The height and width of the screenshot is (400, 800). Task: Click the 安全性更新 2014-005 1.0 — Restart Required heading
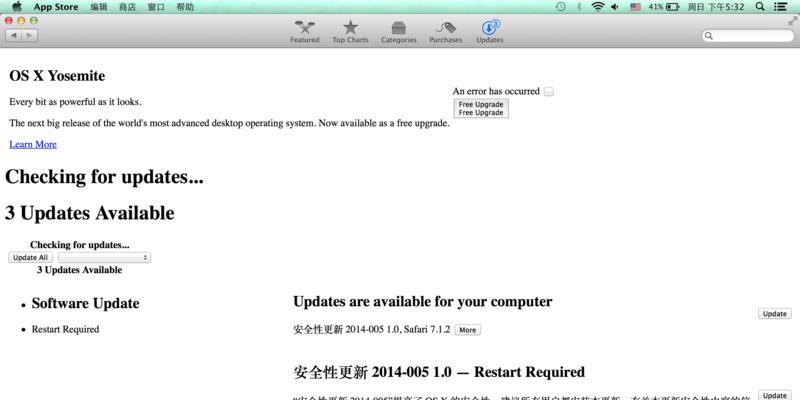pyautogui.click(x=439, y=372)
